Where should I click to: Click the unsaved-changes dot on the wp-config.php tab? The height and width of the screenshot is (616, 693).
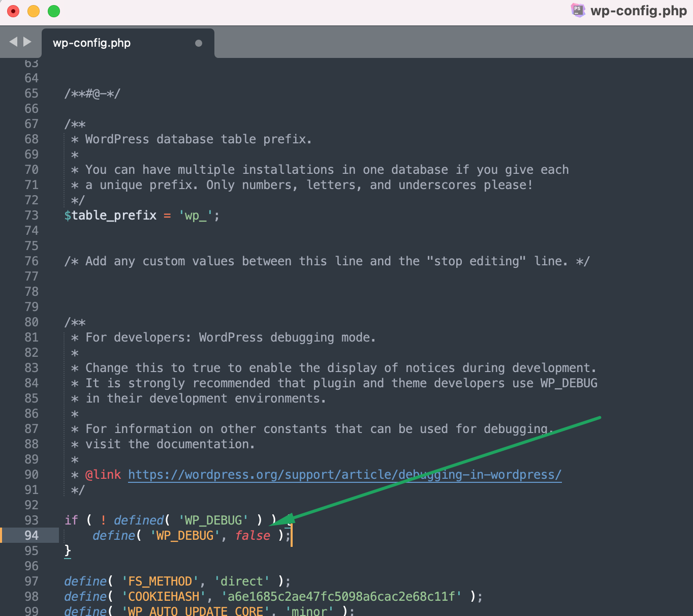coord(199,43)
